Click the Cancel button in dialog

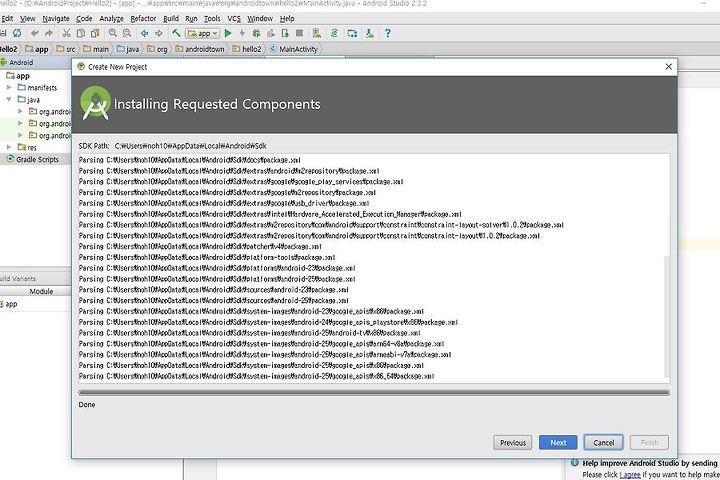(603, 443)
